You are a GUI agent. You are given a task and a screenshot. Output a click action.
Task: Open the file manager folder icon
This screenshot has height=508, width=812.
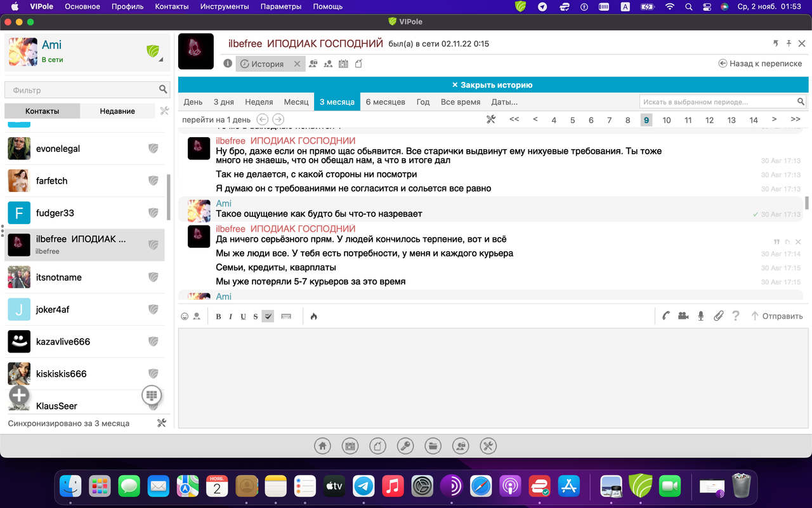tap(433, 446)
